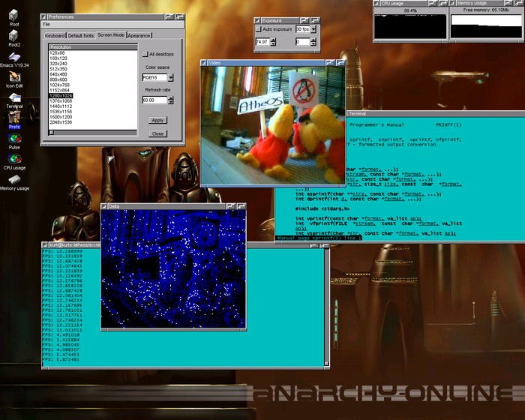Open the Memory usage desktop icon
The height and width of the screenshot is (420, 525).
pyautogui.click(x=14, y=179)
